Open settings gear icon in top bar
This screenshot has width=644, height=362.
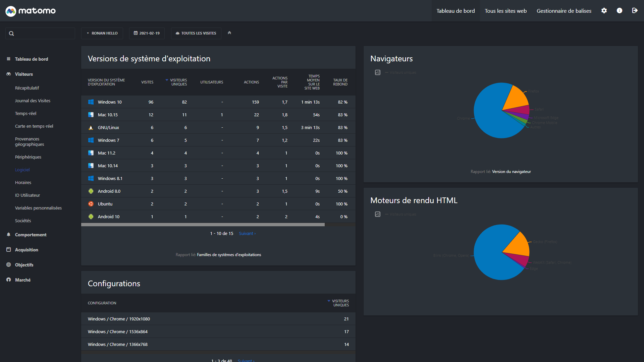[x=604, y=11]
